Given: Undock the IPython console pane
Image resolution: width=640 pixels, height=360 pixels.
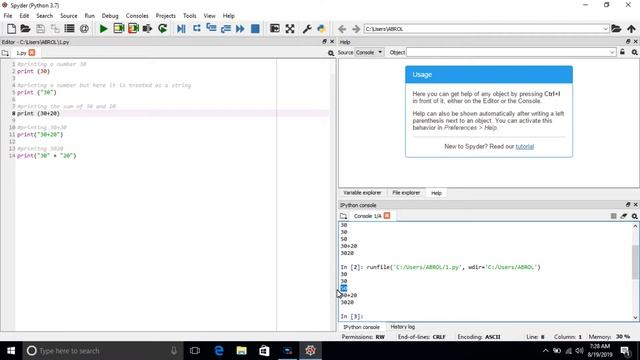Looking at the screenshot, I should [628, 204].
